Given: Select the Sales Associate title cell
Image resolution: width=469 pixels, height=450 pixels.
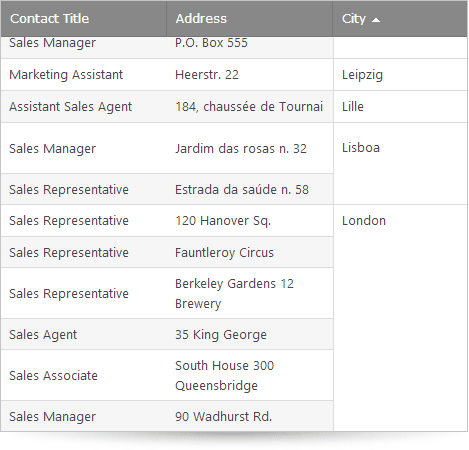Looking at the screenshot, I should [x=84, y=375].
